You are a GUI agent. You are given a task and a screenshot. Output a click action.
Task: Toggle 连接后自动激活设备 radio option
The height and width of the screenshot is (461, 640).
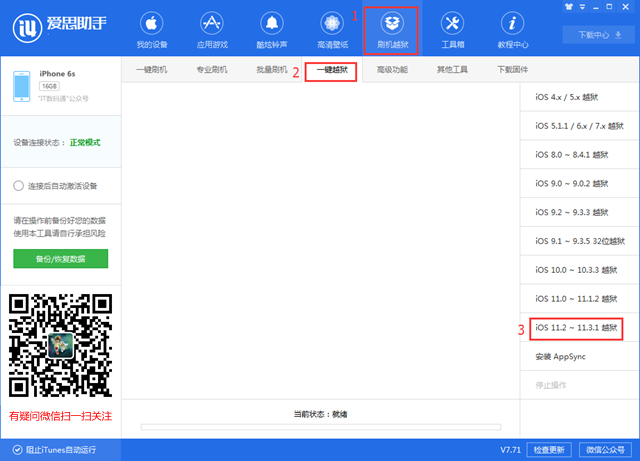(18, 186)
